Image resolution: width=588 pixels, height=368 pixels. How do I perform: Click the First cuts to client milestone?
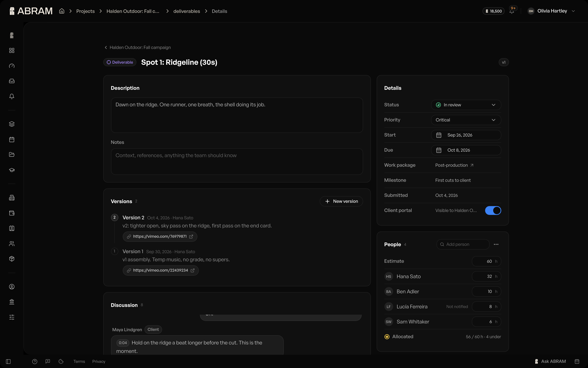pos(453,180)
